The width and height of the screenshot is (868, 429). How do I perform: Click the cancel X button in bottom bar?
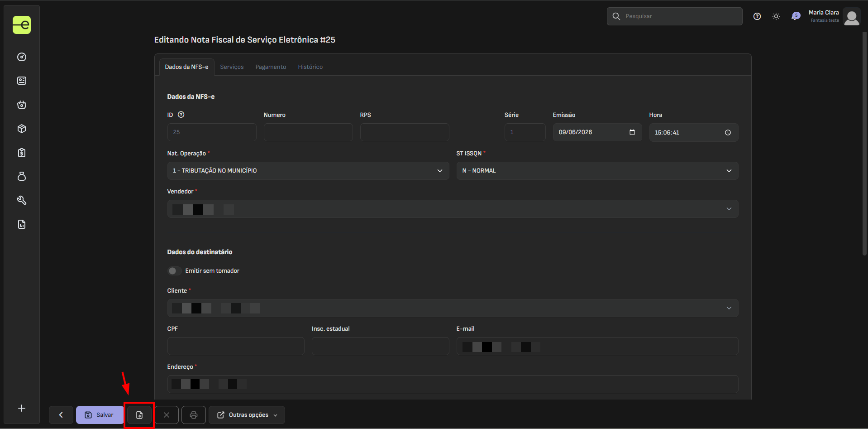(x=167, y=415)
